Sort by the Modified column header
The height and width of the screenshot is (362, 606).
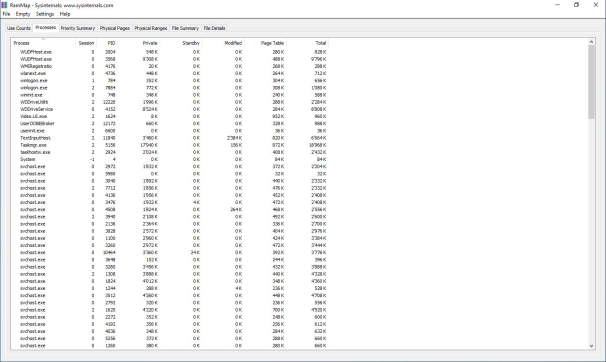[x=223, y=43]
